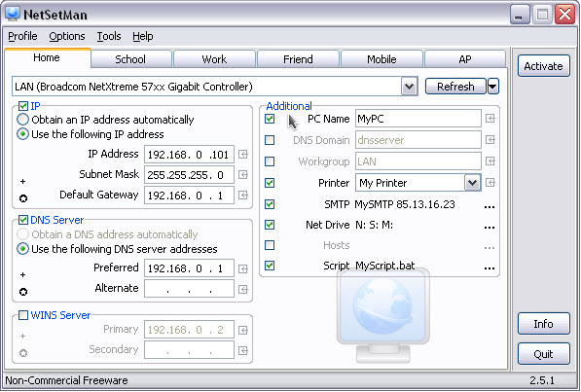Toggle the Net Drive checkbox
Screen dimensions: 581x392
[270, 225]
